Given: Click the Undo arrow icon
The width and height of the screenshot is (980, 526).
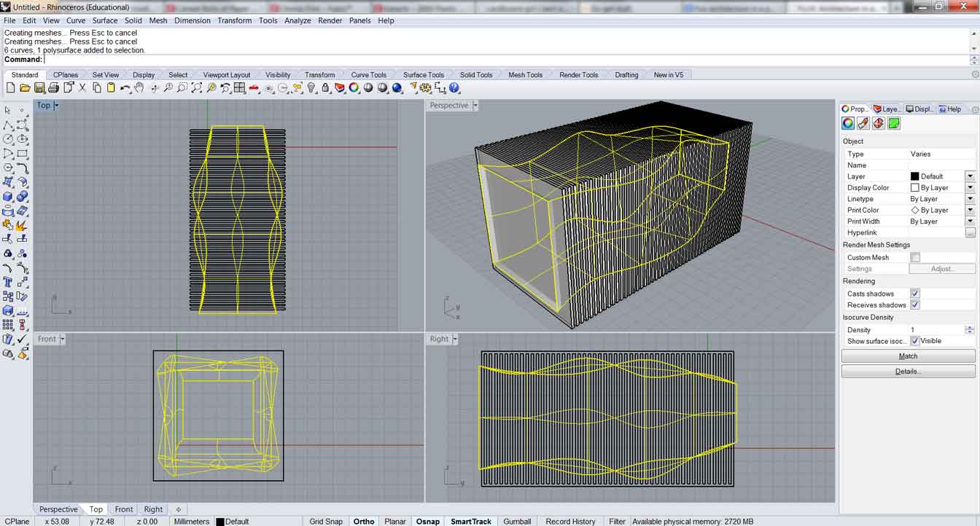Looking at the screenshot, I should (125, 88).
